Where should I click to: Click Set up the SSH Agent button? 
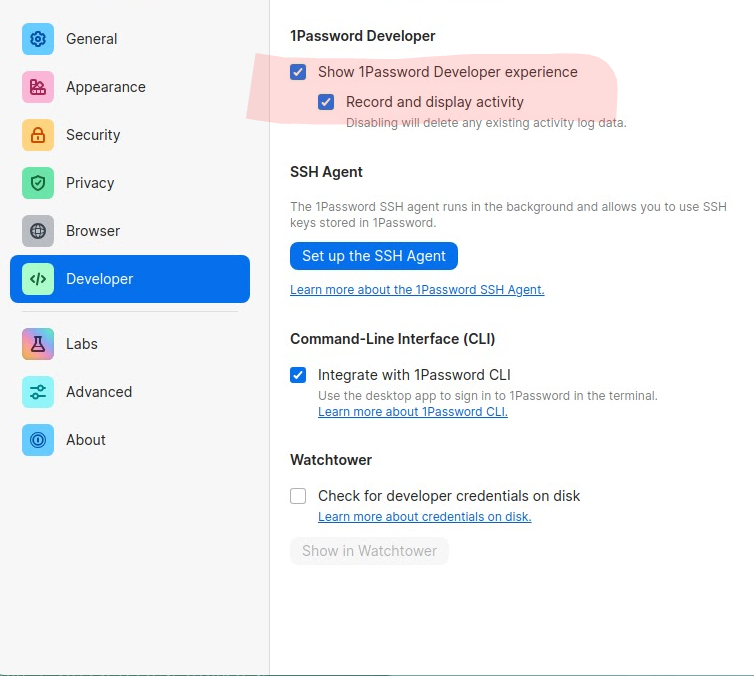pyautogui.click(x=374, y=256)
